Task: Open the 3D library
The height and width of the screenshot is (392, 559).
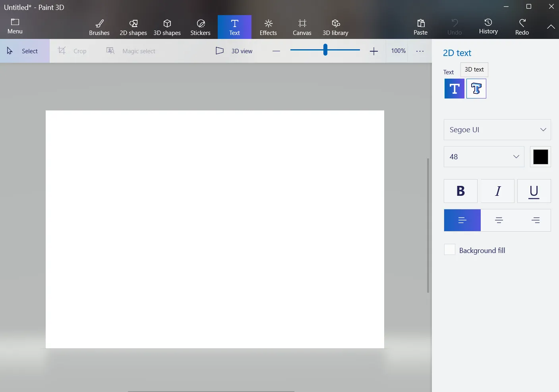Action: tap(335, 27)
